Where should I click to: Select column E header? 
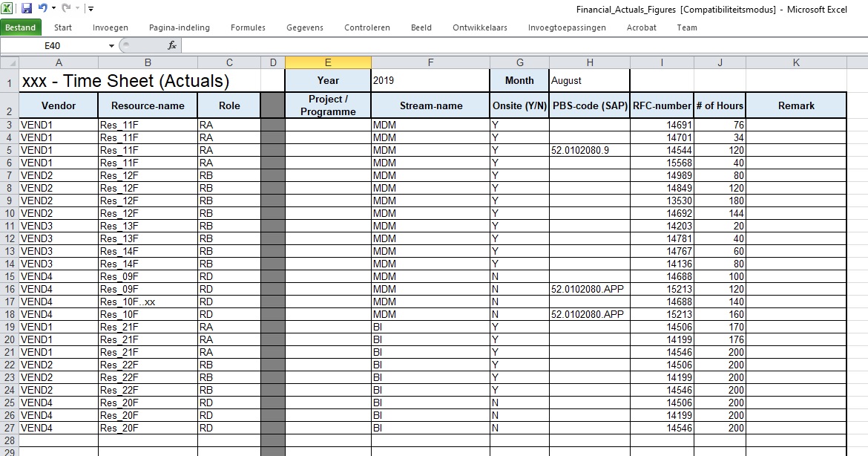point(328,62)
